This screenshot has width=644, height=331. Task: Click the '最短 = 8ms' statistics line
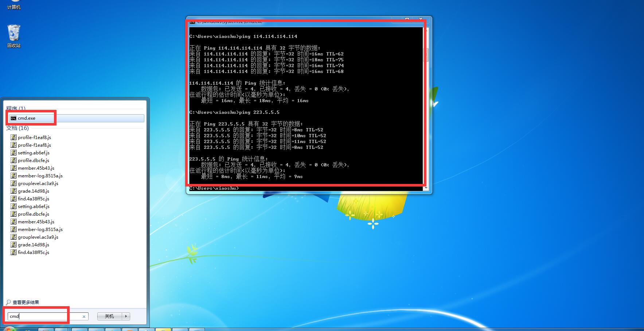pyautogui.click(x=252, y=177)
